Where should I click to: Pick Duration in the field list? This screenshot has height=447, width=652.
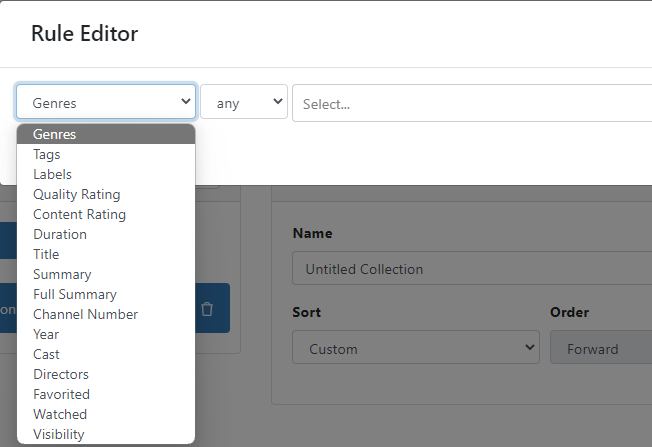(x=60, y=234)
